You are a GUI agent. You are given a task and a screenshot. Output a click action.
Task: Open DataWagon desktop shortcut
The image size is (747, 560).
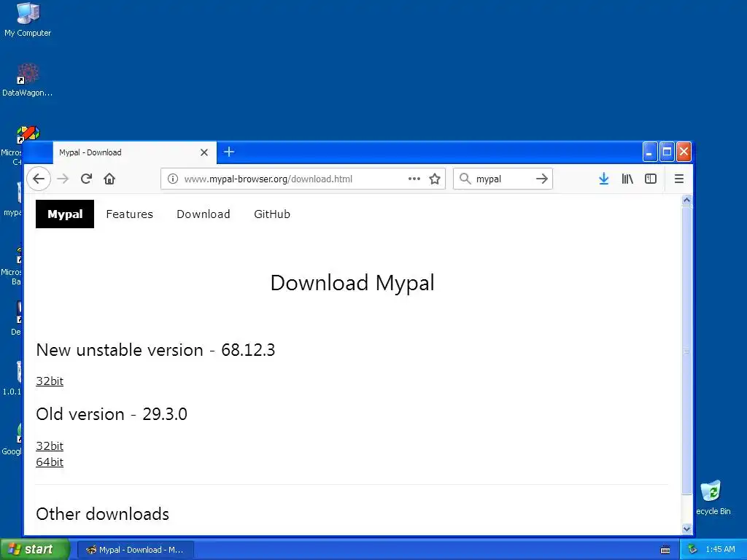click(27, 80)
